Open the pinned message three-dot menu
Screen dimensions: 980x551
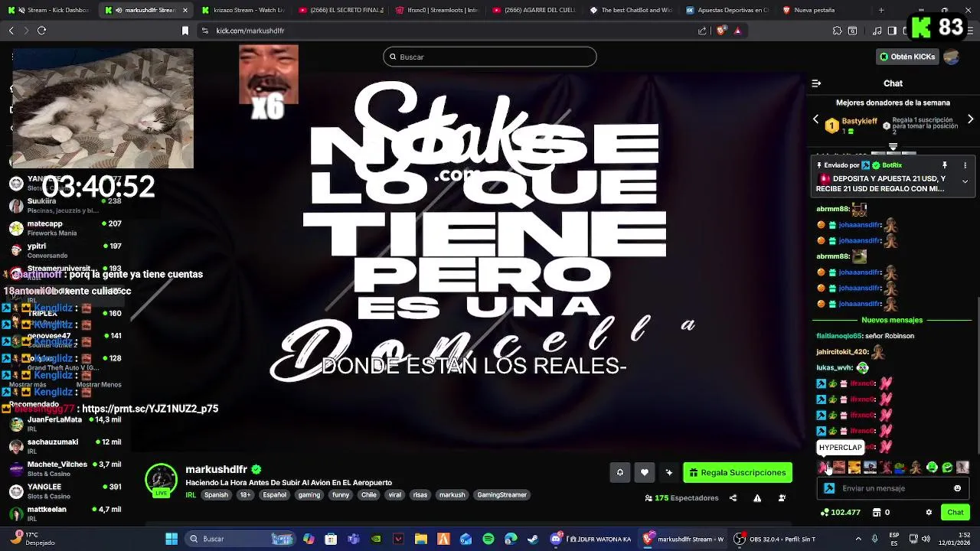tap(965, 165)
